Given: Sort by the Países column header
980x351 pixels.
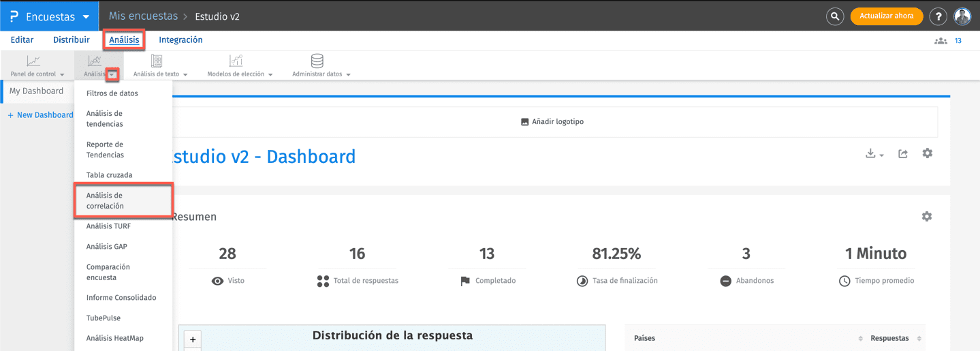Looking at the screenshot, I should [x=644, y=338].
